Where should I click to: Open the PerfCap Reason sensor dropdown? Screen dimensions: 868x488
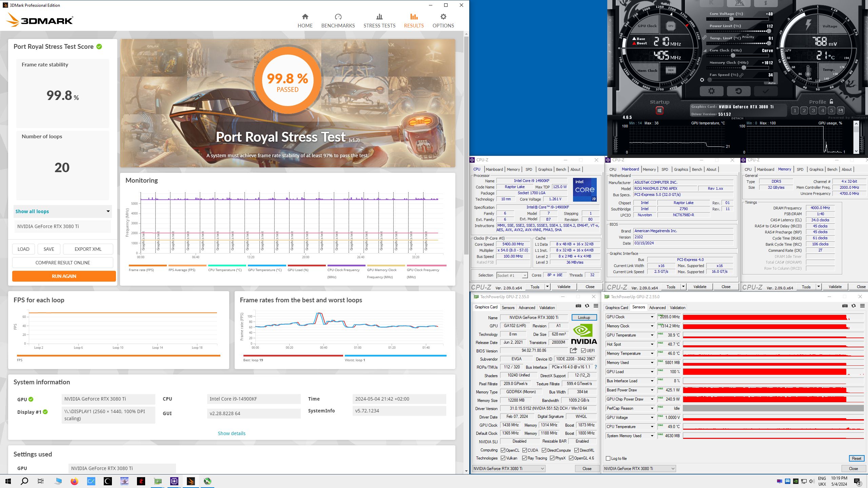pos(652,408)
